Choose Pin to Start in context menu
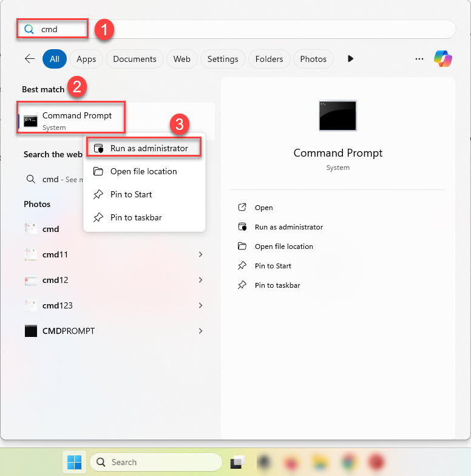 point(130,194)
